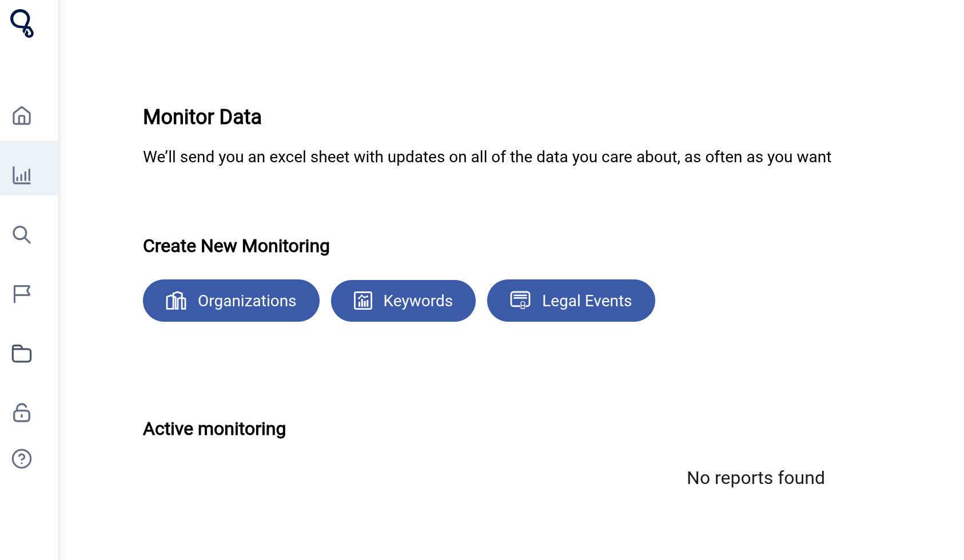Go to Home via sidebar house icon
Viewport: 964px width, 560px height.
pyautogui.click(x=22, y=116)
